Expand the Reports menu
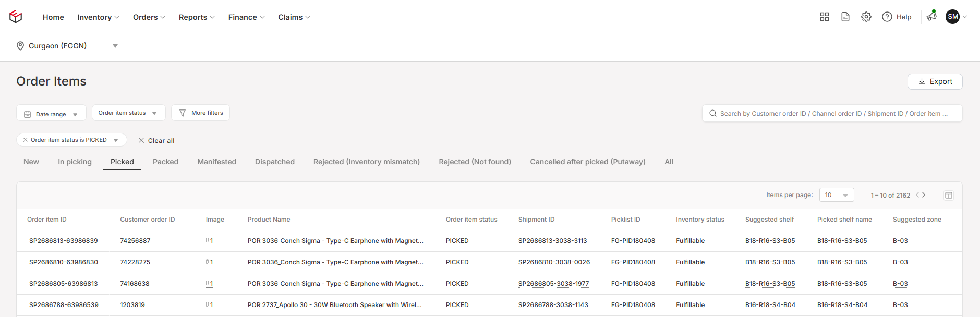The width and height of the screenshot is (980, 317). pos(197,17)
